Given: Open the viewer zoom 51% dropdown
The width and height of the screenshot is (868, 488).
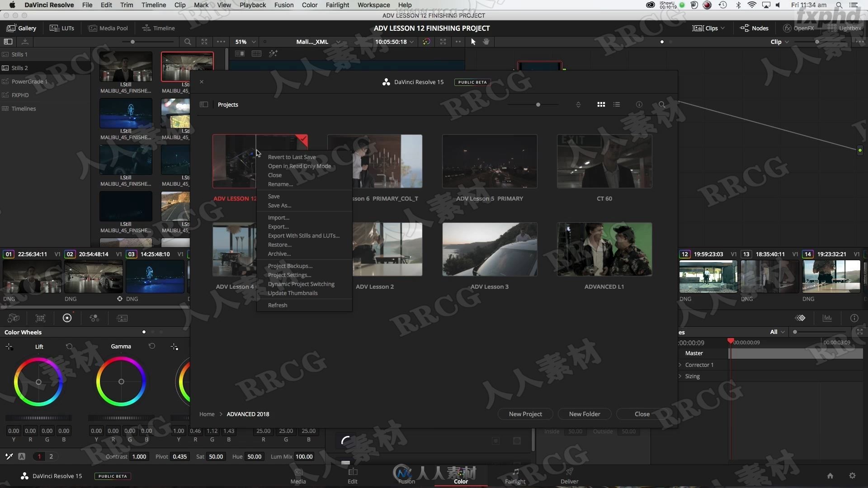Looking at the screenshot, I should click(x=245, y=42).
